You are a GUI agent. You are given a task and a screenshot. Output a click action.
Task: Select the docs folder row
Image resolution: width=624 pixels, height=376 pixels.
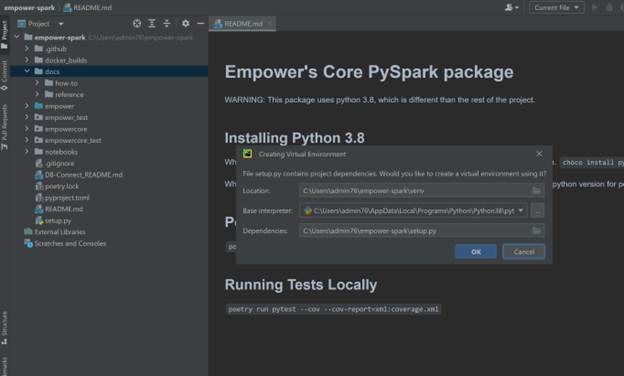point(109,71)
